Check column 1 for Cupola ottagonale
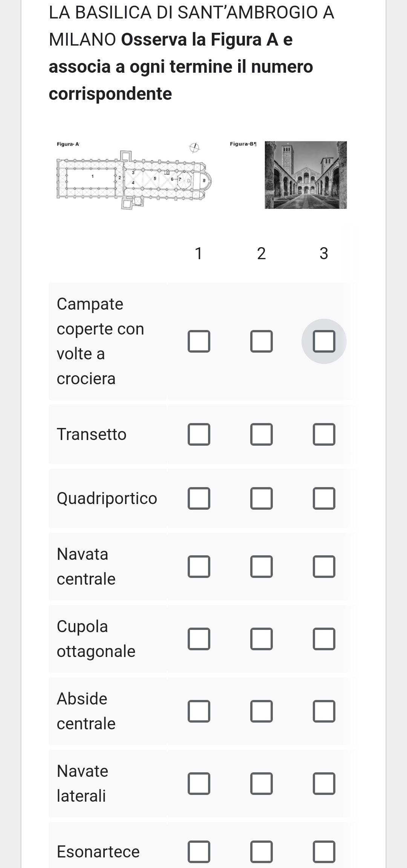The width and height of the screenshot is (407, 868). 199,639
